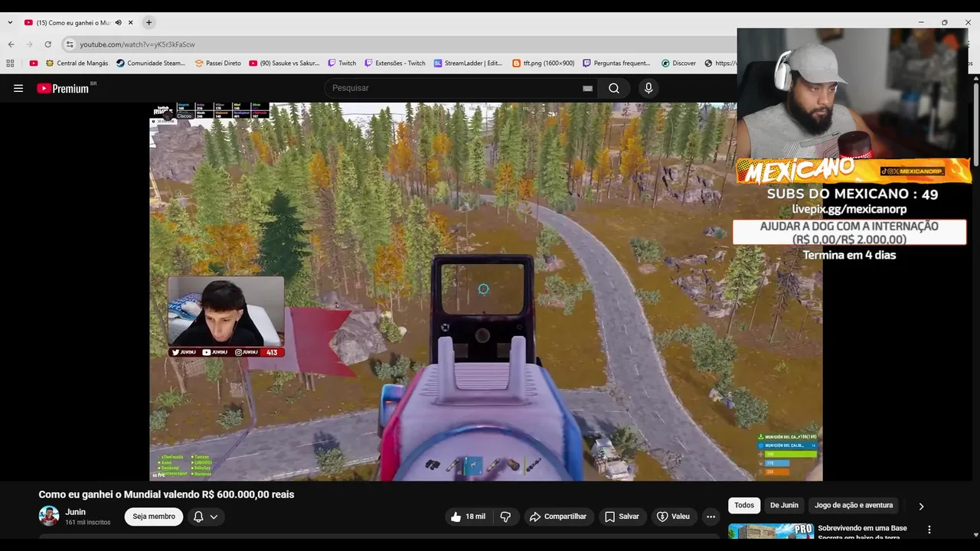Start voice search with microphone icon
This screenshot has height=551, width=980.
pyautogui.click(x=648, y=88)
